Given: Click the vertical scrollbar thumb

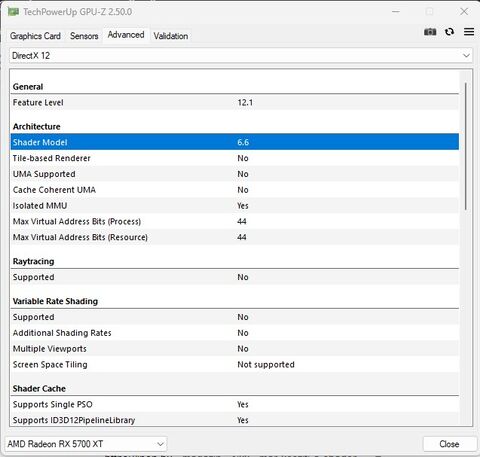Looking at the screenshot, I should point(466,146).
